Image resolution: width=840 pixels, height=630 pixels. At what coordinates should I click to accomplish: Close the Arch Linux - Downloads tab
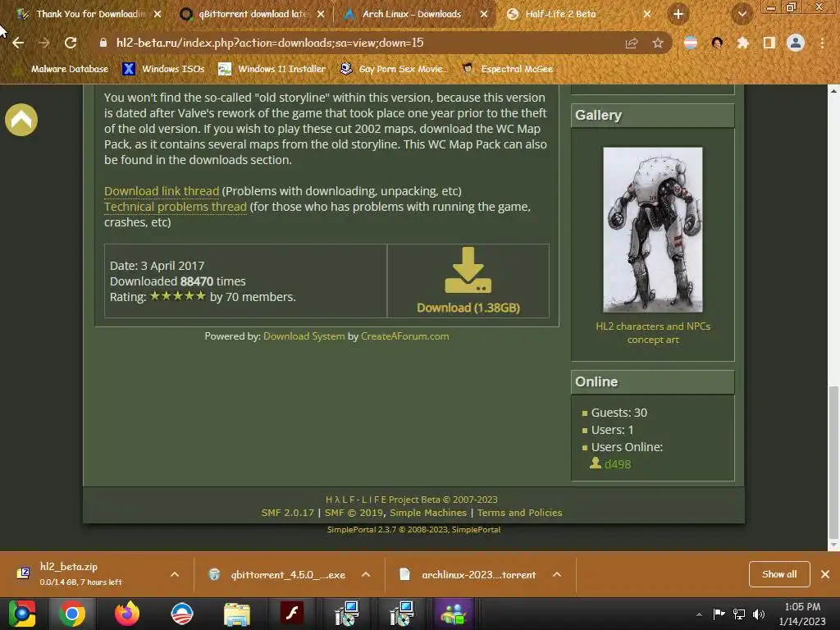(484, 14)
